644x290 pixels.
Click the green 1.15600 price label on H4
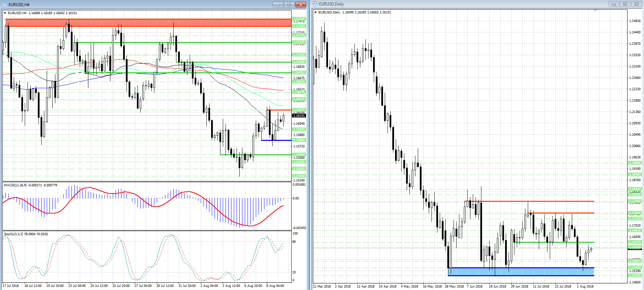point(298,155)
